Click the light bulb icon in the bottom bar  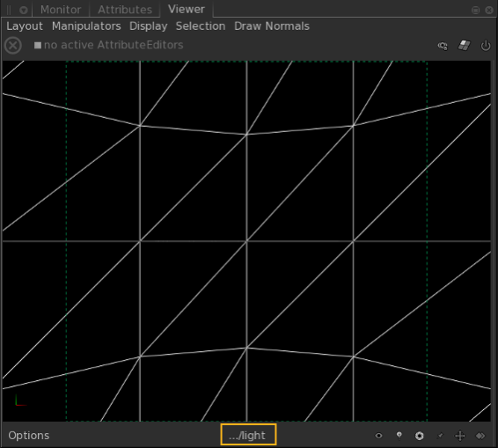[399, 435]
